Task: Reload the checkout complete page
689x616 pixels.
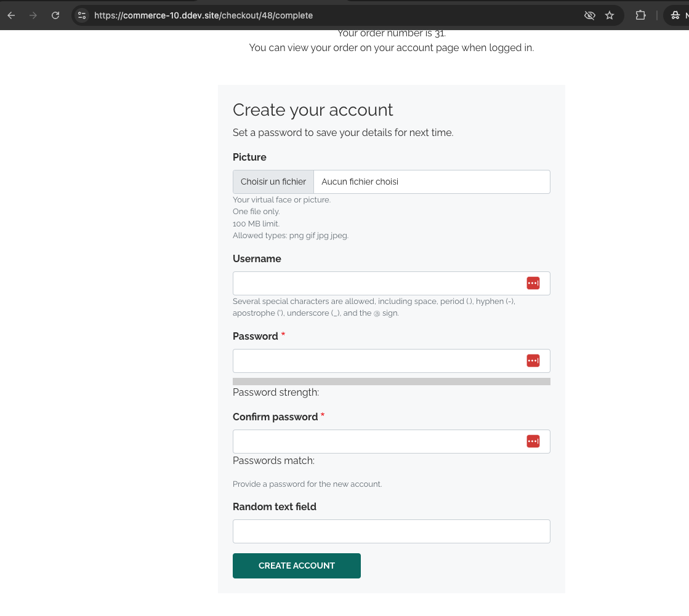Action: (x=55, y=15)
